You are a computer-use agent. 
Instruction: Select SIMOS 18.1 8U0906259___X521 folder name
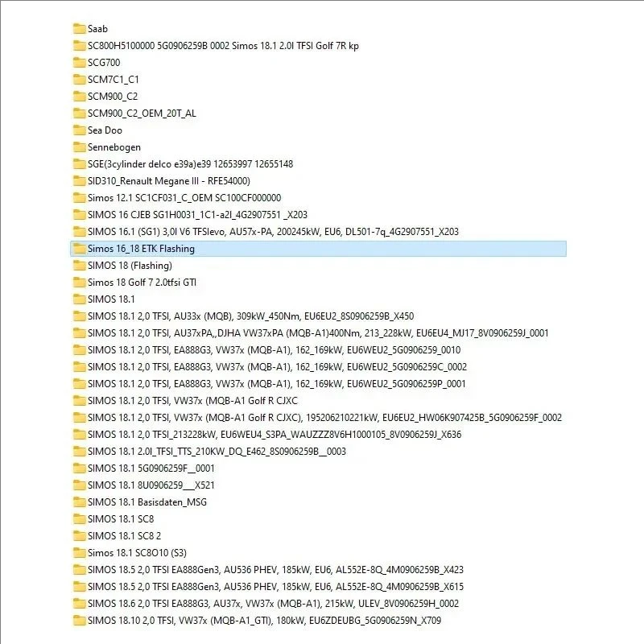pyautogui.click(x=151, y=485)
